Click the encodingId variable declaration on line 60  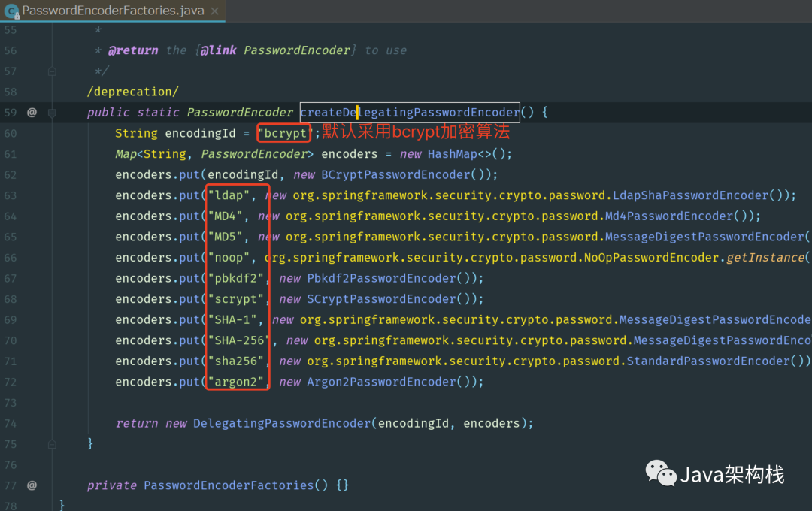(201, 133)
